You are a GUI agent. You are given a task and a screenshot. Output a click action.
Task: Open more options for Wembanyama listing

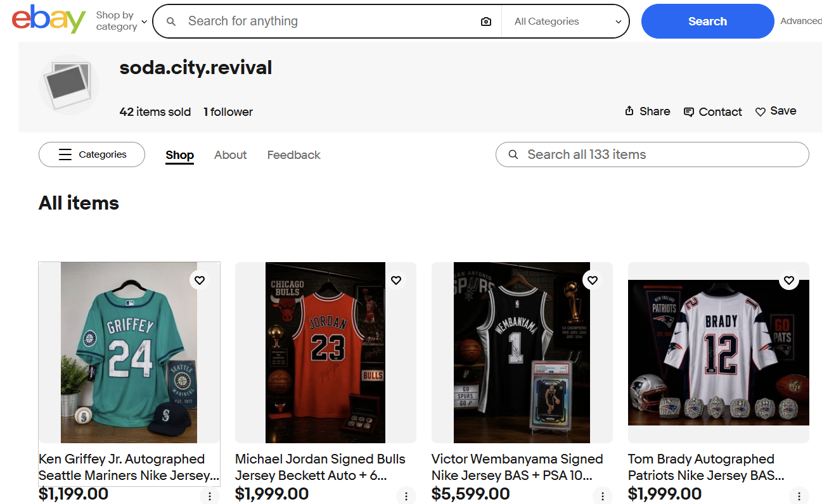pos(603,496)
